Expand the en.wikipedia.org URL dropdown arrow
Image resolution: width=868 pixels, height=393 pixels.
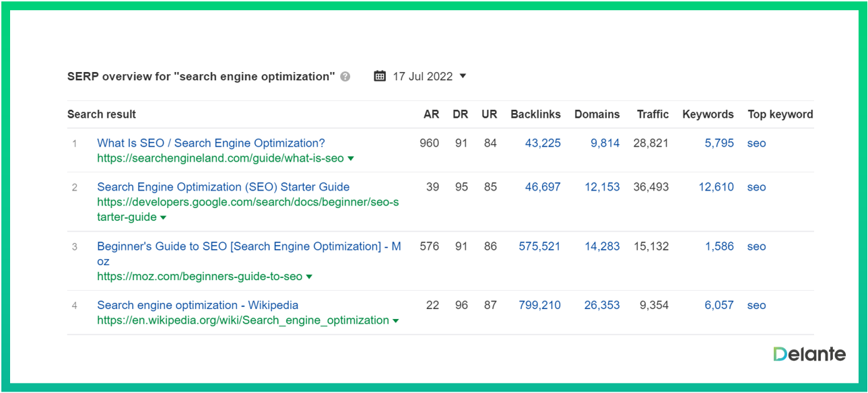click(395, 321)
